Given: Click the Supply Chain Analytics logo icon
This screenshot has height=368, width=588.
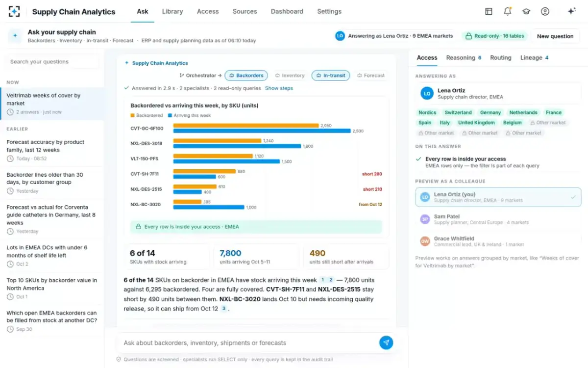Looking at the screenshot, I should point(15,11).
